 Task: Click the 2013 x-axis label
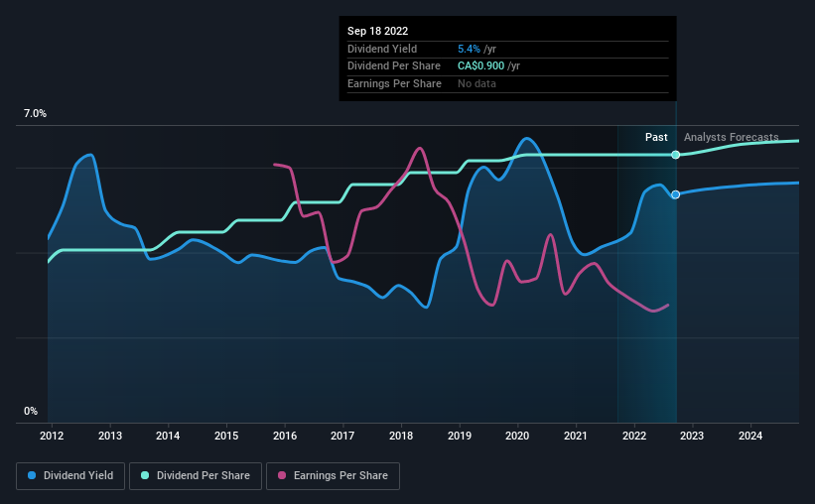coord(110,436)
